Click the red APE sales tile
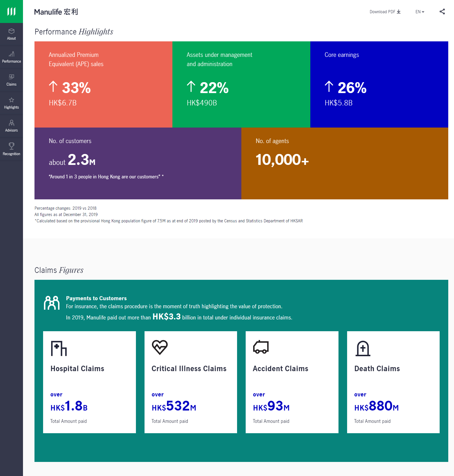This screenshot has height=476, width=454. coord(103,84)
